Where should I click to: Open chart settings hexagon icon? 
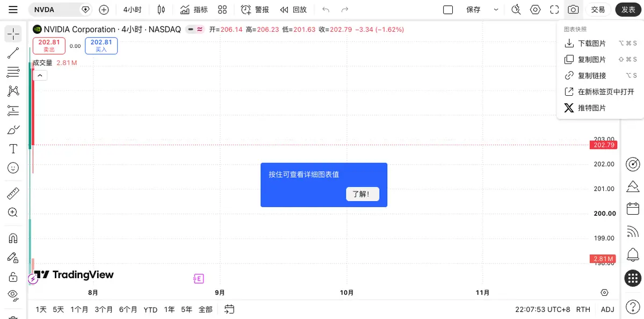tap(535, 10)
